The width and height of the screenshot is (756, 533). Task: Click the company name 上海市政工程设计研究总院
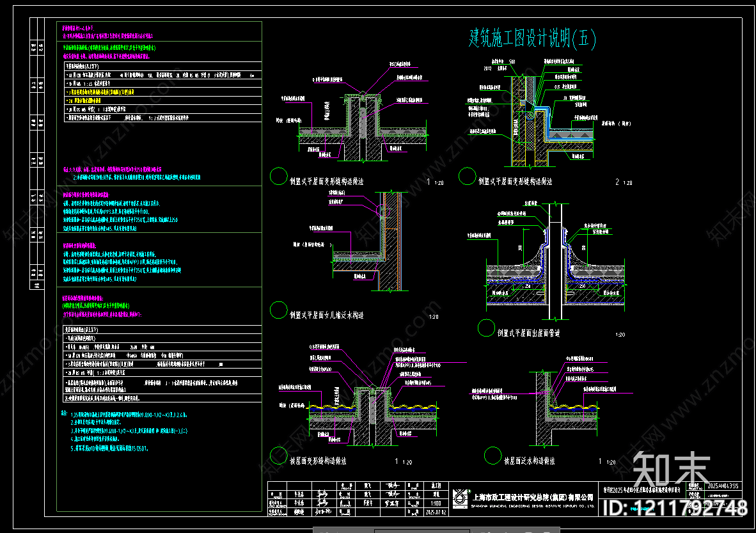tap(532, 496)
